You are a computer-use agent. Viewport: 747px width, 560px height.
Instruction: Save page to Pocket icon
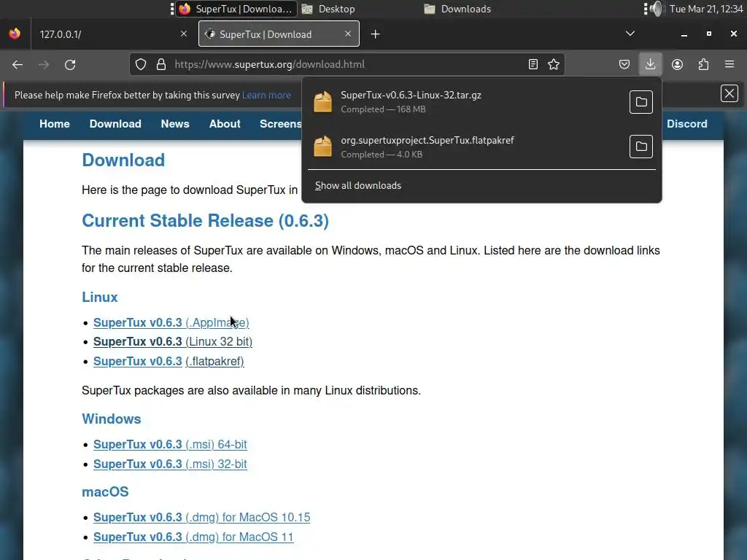(624, 64)
